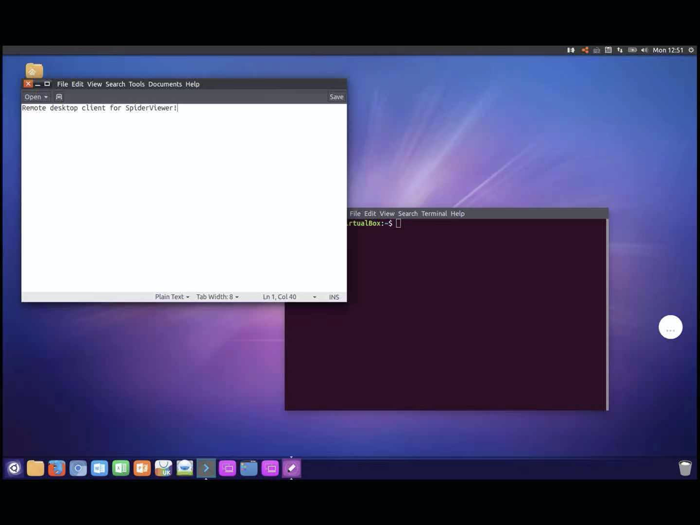700x525 pixels.
Task: Open the purple screen icon beside the pencil icon
Action: (271, 468)
